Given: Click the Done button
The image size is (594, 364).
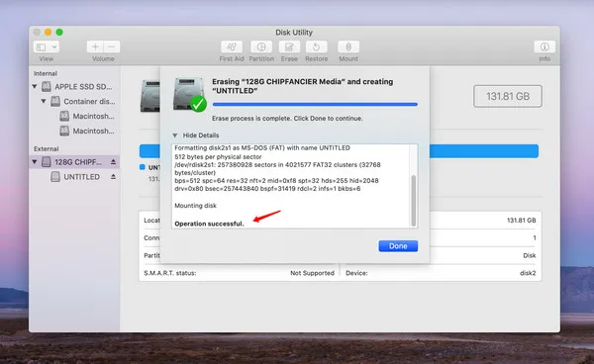Looking at the screenshot, I should coord(398,246).
